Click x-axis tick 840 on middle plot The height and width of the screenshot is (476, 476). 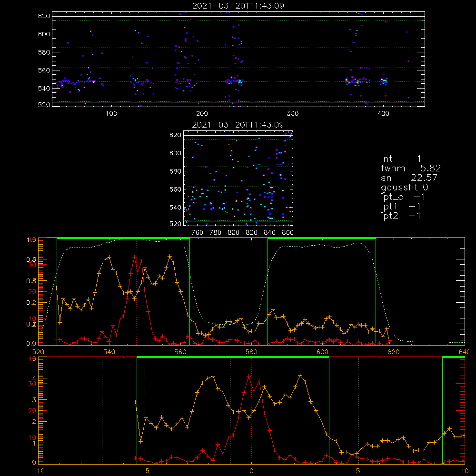click(x=269, y=233)
